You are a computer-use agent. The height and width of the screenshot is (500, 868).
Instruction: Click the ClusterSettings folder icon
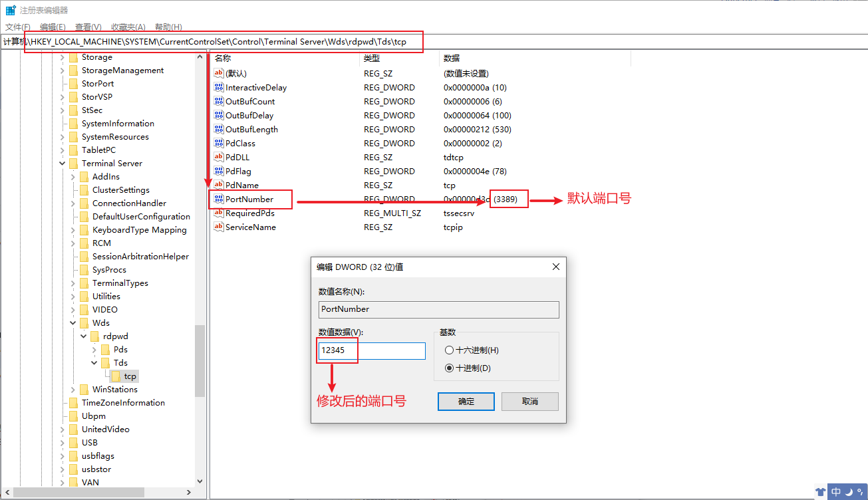click(x=84, y=190)
